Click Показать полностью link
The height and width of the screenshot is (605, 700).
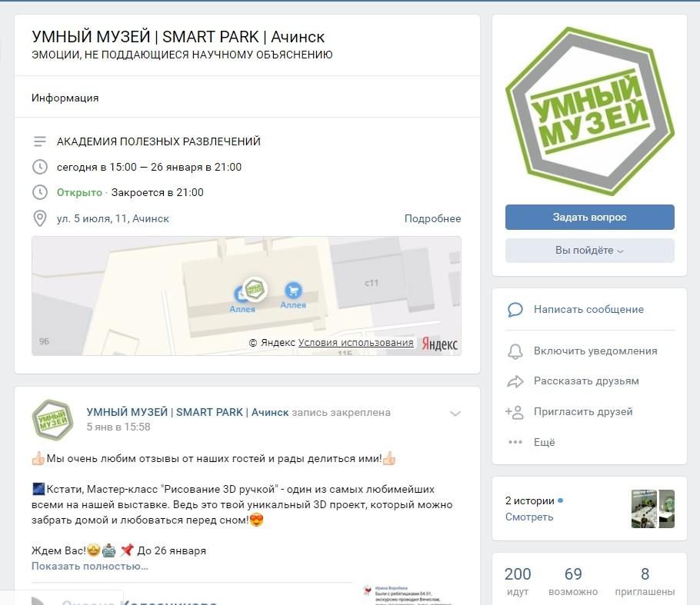coord(90,567)
